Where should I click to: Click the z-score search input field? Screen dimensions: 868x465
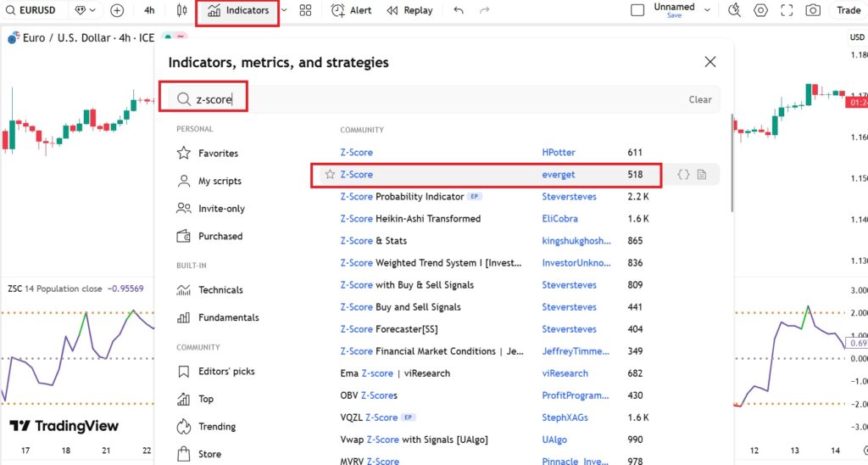pos(424,99)
